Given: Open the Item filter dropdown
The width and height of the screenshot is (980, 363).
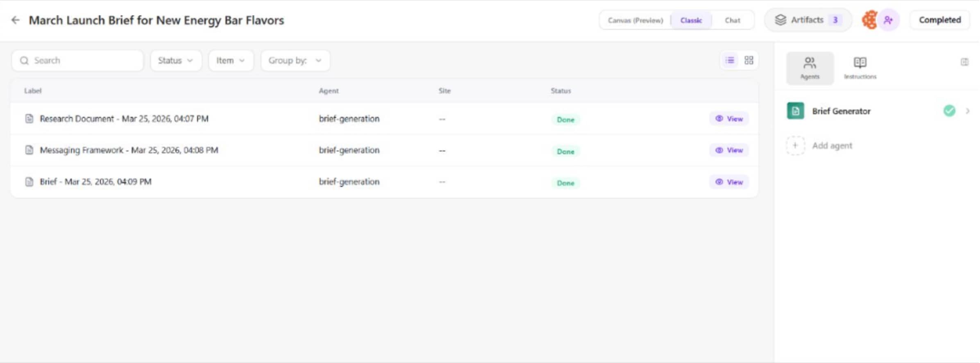Looking at the screenshot, I should (x=231, y=61).
